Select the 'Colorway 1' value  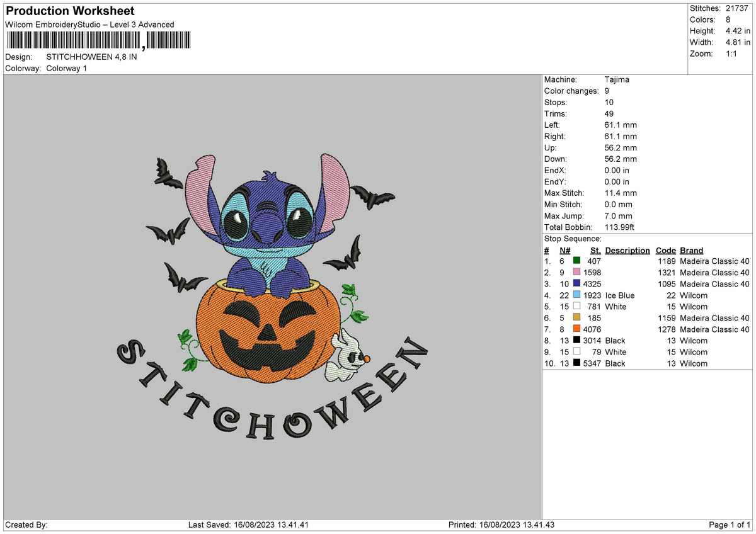pyautogui.click(x=67, y=68)
